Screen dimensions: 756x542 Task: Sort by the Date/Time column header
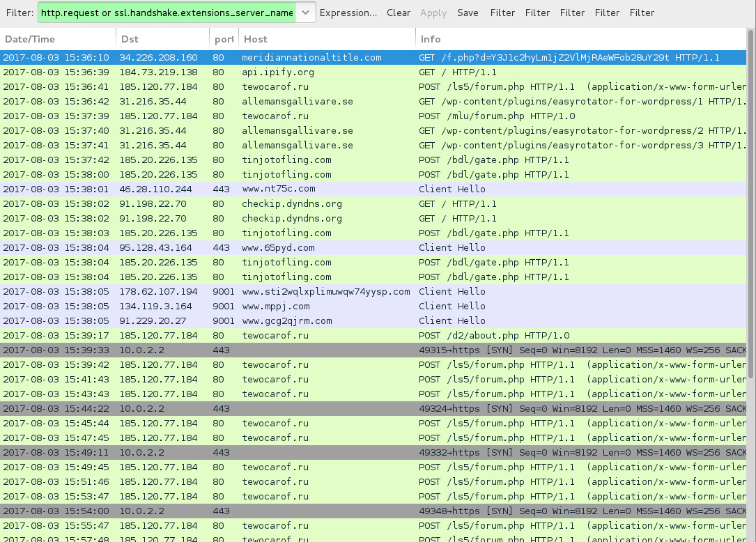click(58, 39)
